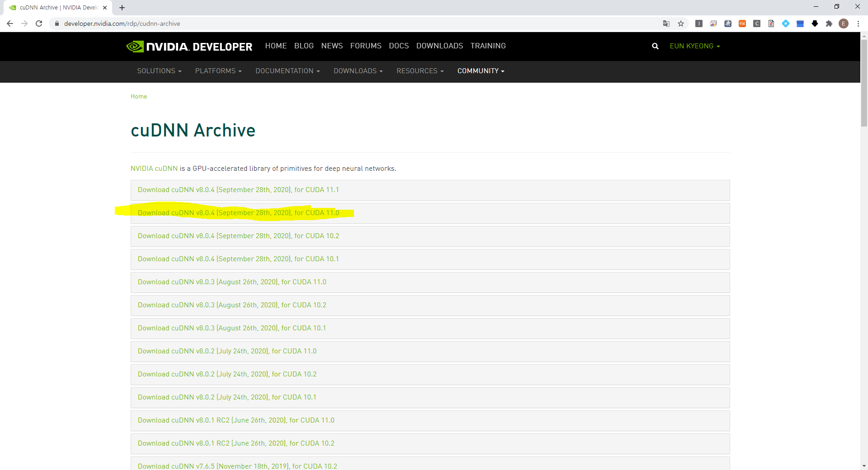Image resolution: width=868 pixels, height=470 pixels.
Task: Click the black shield extension icon
Action: (x=815, y=23)
